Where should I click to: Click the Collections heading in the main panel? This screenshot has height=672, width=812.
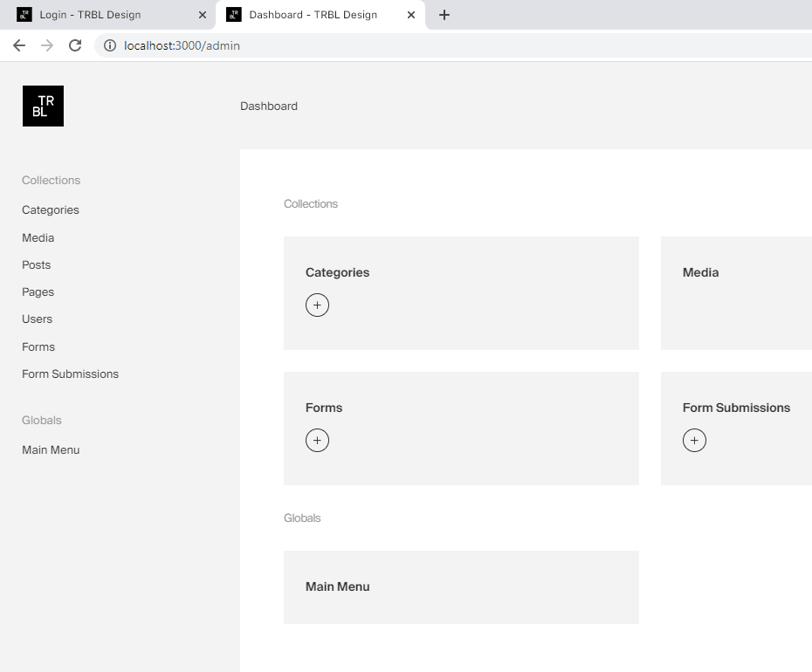pyautogui.click(x=311, y=204)
